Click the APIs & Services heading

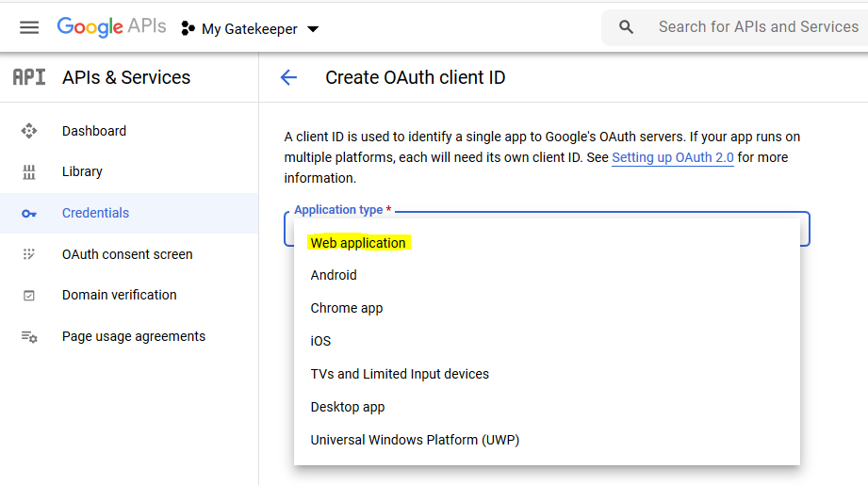(x=126, y=77)
